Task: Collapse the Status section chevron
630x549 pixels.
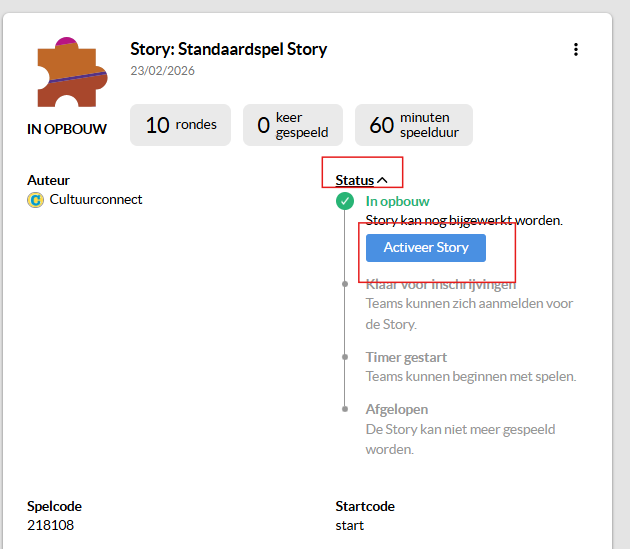Action: click(x=382, y=181)
